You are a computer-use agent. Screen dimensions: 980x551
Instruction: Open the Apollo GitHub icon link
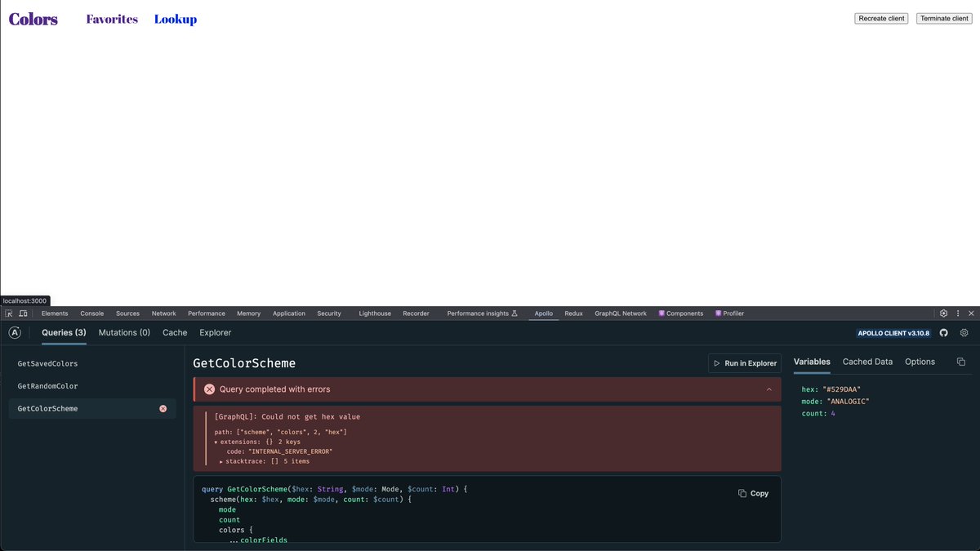[944, 333]
